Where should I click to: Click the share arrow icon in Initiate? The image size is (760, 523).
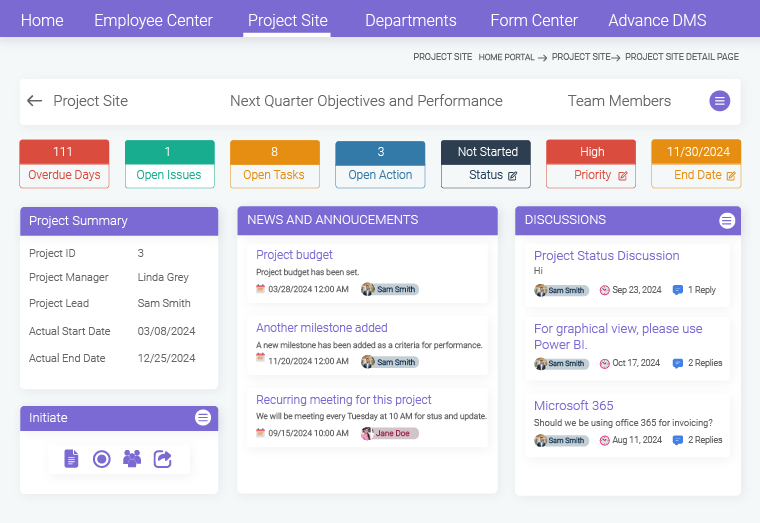tap(162, 459)
